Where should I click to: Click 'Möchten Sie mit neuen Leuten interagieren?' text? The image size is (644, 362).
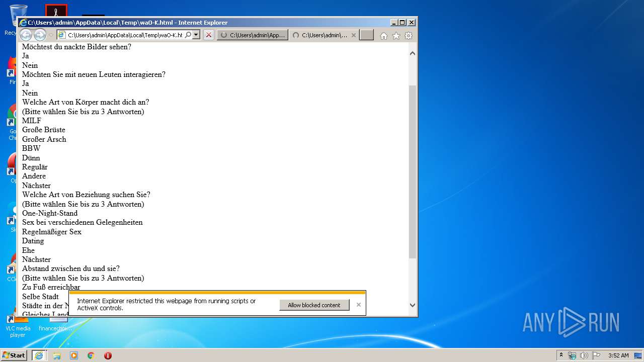point(94,74)
